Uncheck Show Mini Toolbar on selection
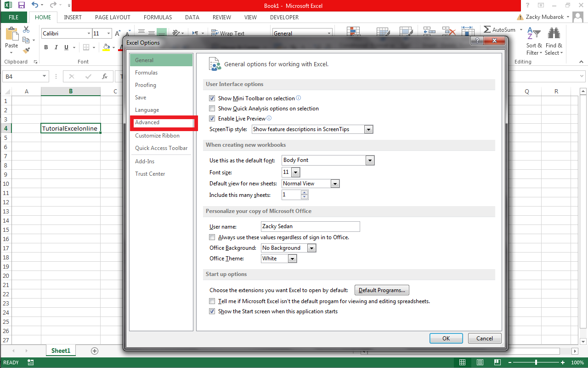The width and height of the screenshot is (588, 368). click(212, 98)
